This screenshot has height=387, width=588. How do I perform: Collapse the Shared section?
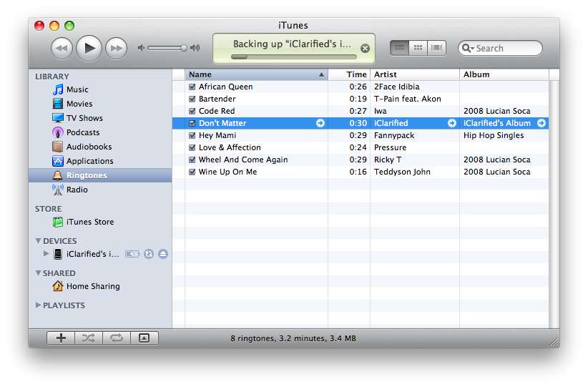pyautogui.click(x=39, y=273)
